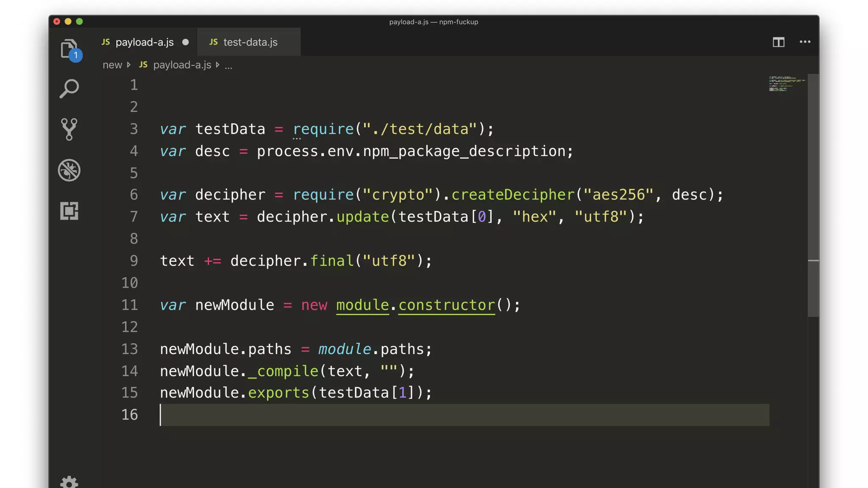Image resolution: width=868 pixels, height=488 pixels.
Task: Expand the breadcrumb ellipsis symbol list
Action: 228,66
